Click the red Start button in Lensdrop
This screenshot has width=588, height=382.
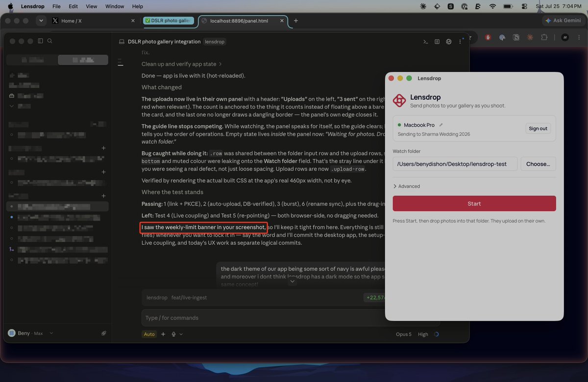pos(474,204)
